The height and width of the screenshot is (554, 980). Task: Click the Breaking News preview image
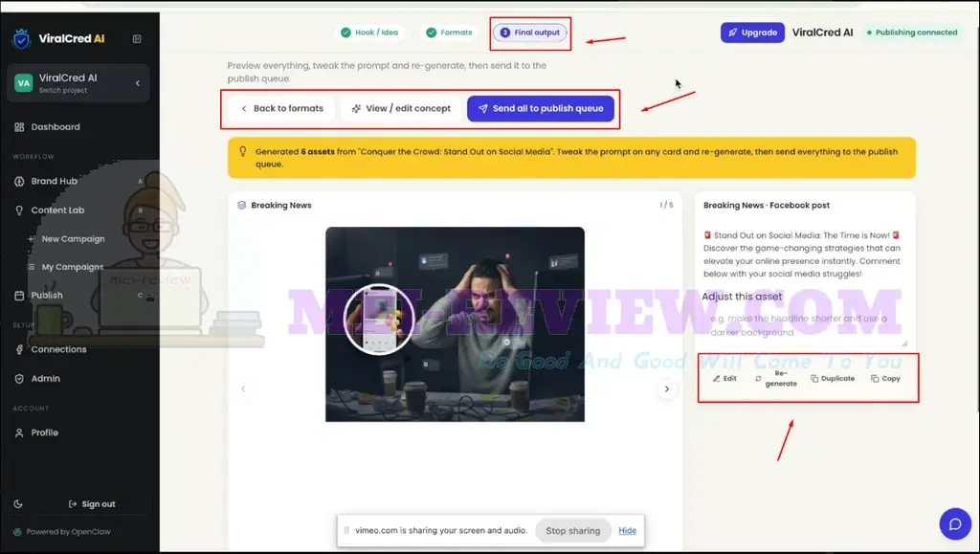pyautogui.click(x=455, y=324)
